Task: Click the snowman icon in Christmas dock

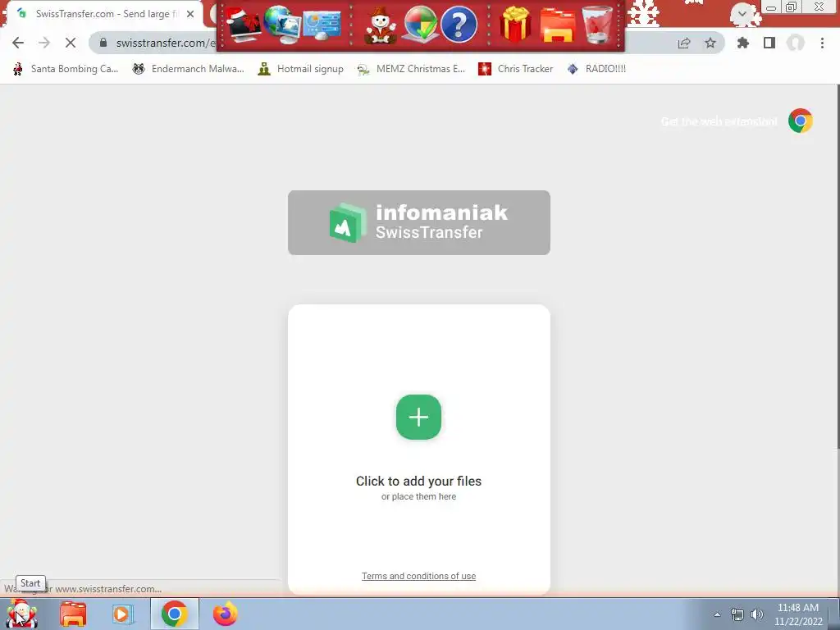Action: (380, 25)
